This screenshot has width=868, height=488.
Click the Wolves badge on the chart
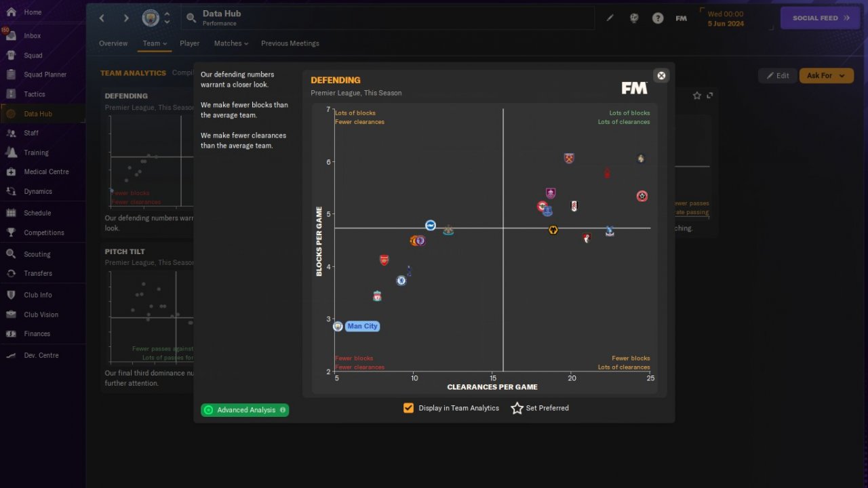[x=553, y=230]
